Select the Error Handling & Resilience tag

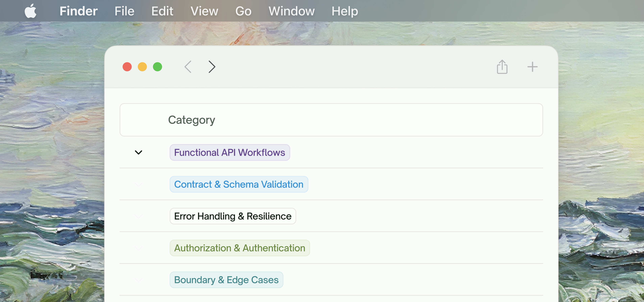pos(233,216)
